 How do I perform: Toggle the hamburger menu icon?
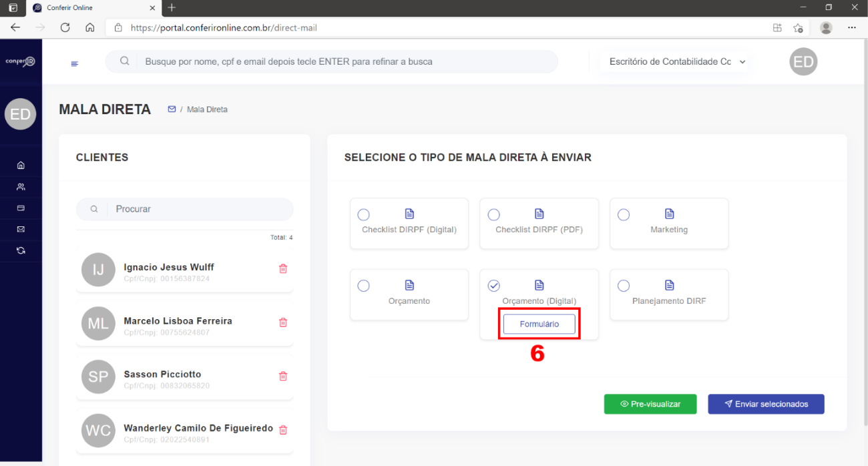[x=74, y=63]
